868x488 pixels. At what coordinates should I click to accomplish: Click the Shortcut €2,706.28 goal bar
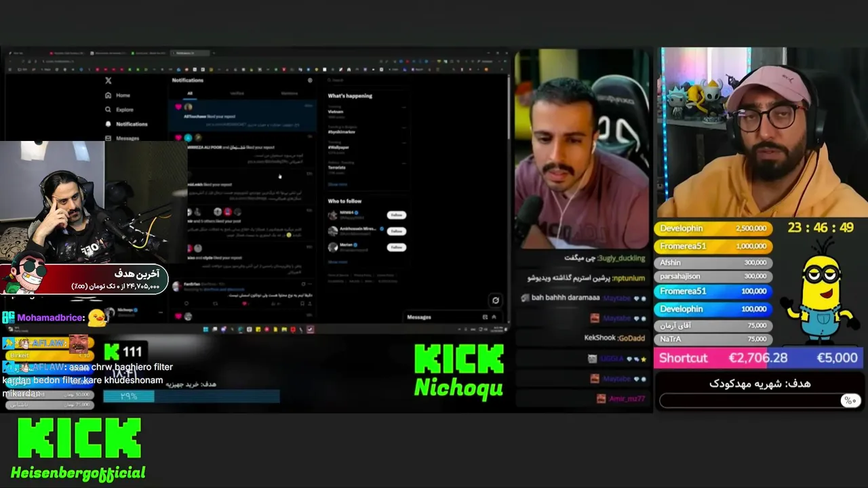pyautogui.click(x=759, y=358)
